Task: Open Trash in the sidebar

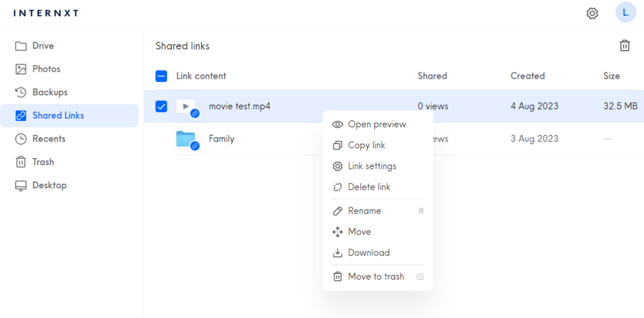Action: coord(43,162)
